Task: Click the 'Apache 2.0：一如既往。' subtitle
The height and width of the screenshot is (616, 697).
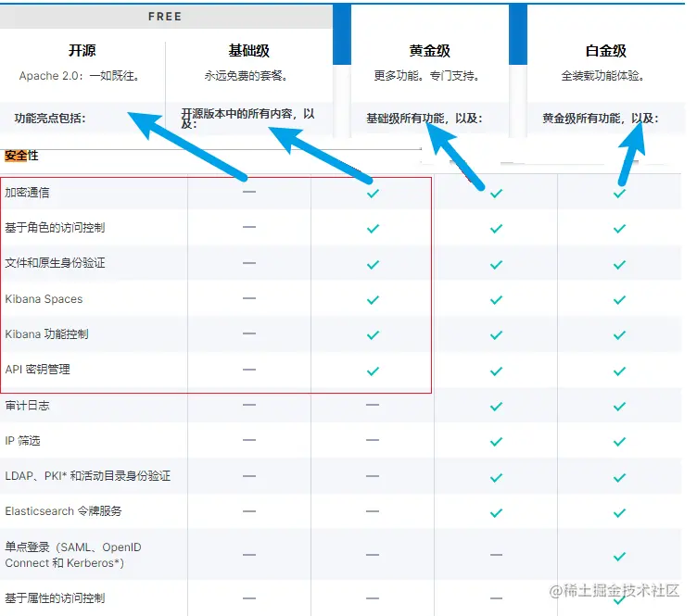Action: [79, 76]
